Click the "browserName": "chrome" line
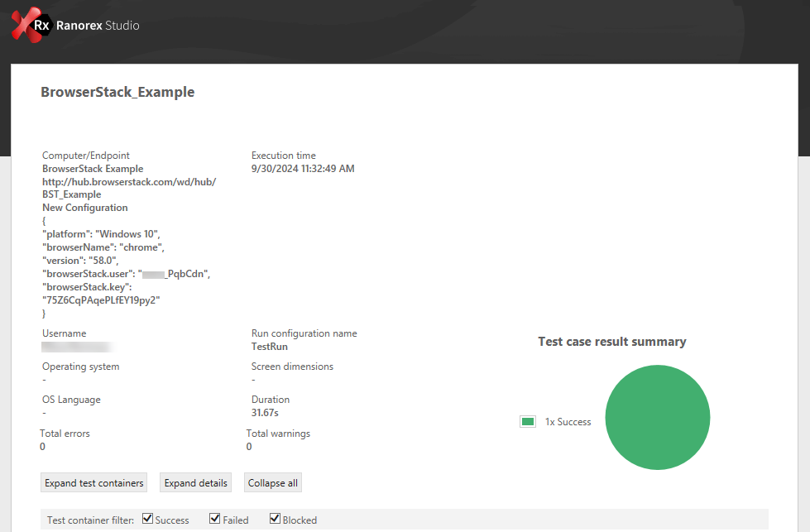Screen dimensions: 810x532 coord(103,247)
